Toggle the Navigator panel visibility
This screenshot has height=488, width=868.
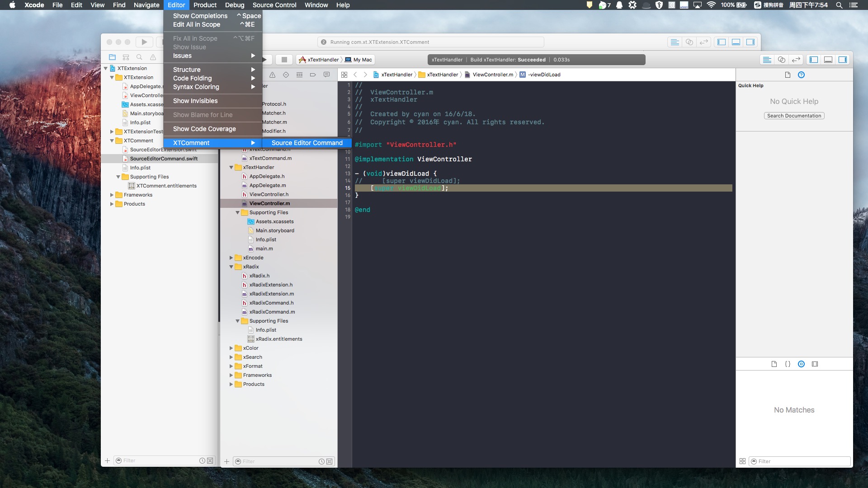[x=814, y=60]
